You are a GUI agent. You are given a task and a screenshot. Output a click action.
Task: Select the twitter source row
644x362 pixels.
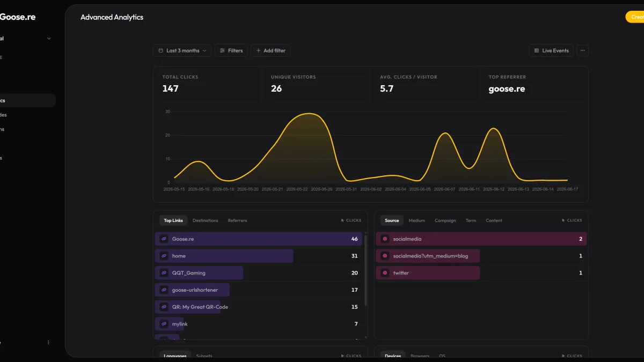coord(481,273)
